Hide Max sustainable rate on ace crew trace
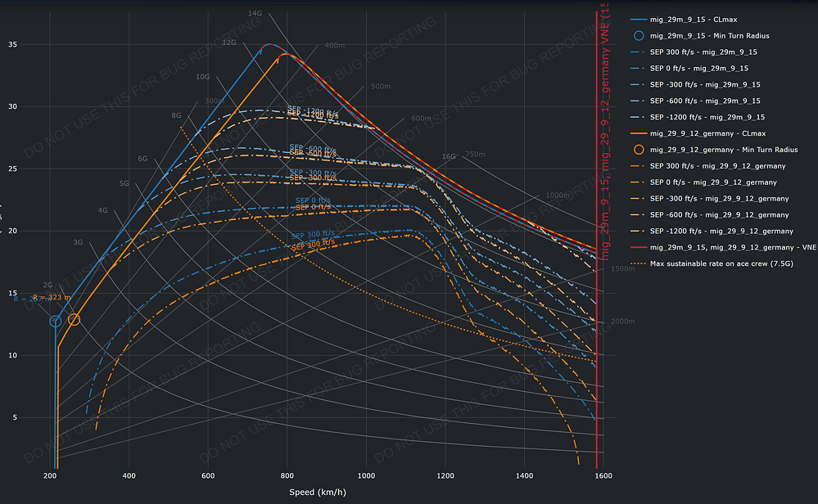818x504 pixels. [x=721, y=263]
